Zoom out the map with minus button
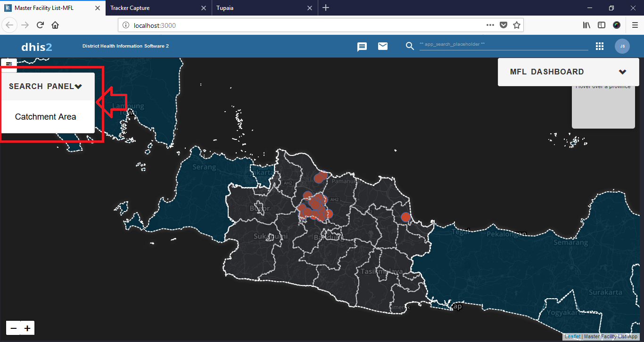 [14, 328]
